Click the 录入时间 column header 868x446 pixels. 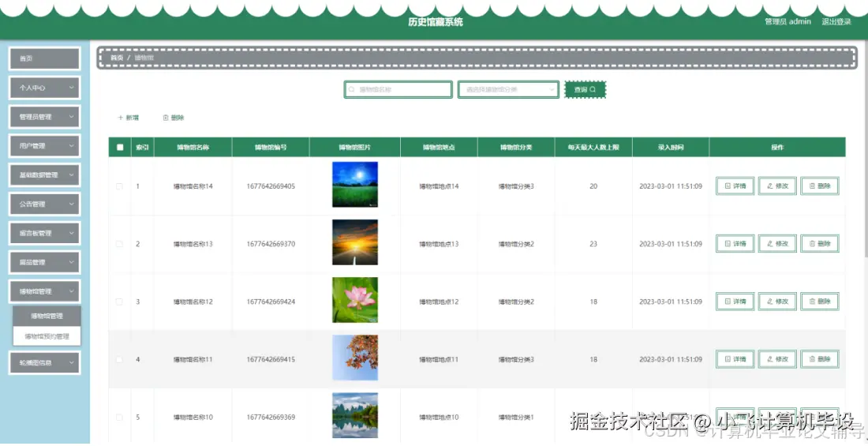pos(671,148)
